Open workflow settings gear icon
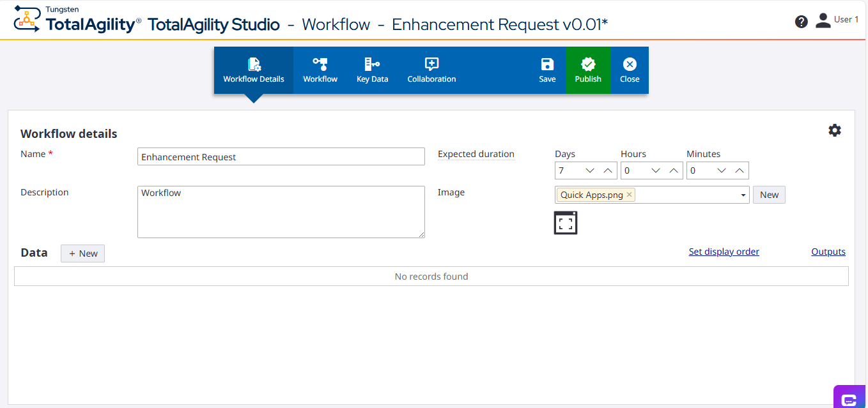 click(x=835, y=130)
